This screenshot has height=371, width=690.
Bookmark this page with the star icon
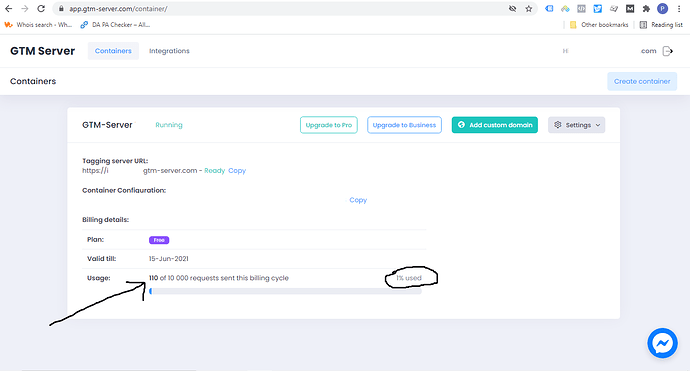coord(529,9)
